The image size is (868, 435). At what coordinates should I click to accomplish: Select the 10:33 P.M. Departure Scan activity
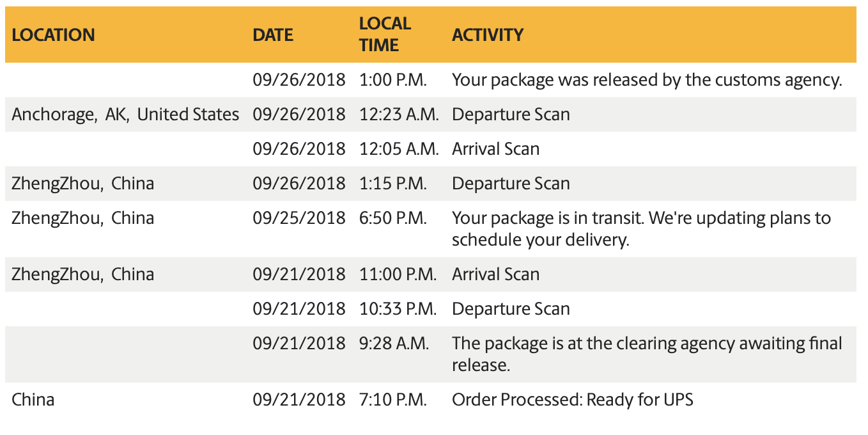pyautogui.click(x=511, y=309)
